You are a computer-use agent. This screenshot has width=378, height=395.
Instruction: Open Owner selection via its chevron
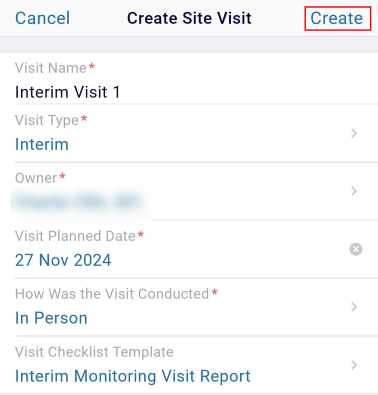pos(354,191)
